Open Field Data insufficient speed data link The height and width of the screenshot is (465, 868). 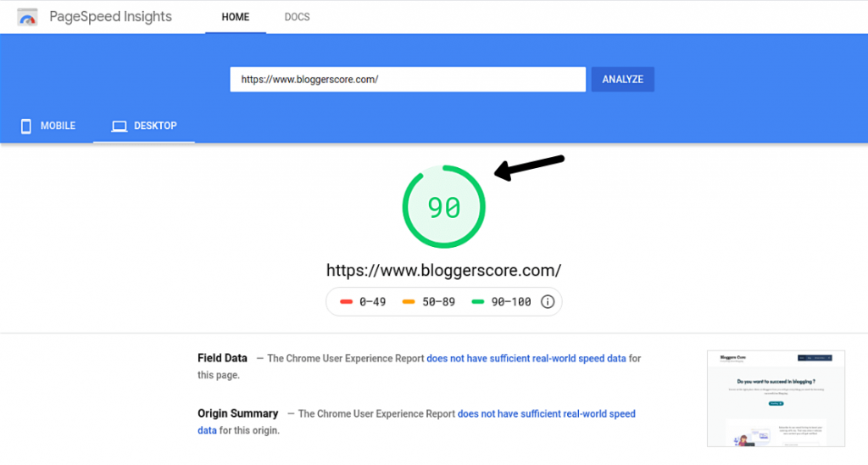[526, 359]
